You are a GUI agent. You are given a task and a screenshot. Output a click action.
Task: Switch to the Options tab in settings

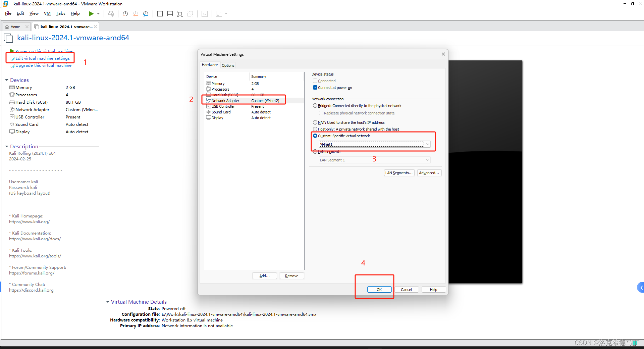tap(228, 65)
